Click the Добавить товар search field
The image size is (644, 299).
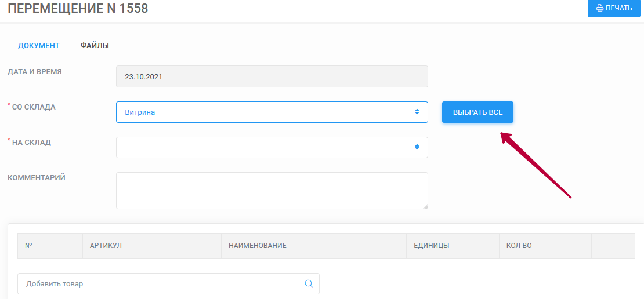tap(168, 283)
